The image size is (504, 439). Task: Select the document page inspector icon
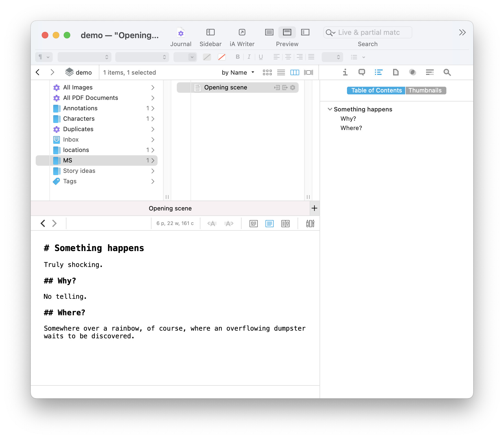click(396, 72)
